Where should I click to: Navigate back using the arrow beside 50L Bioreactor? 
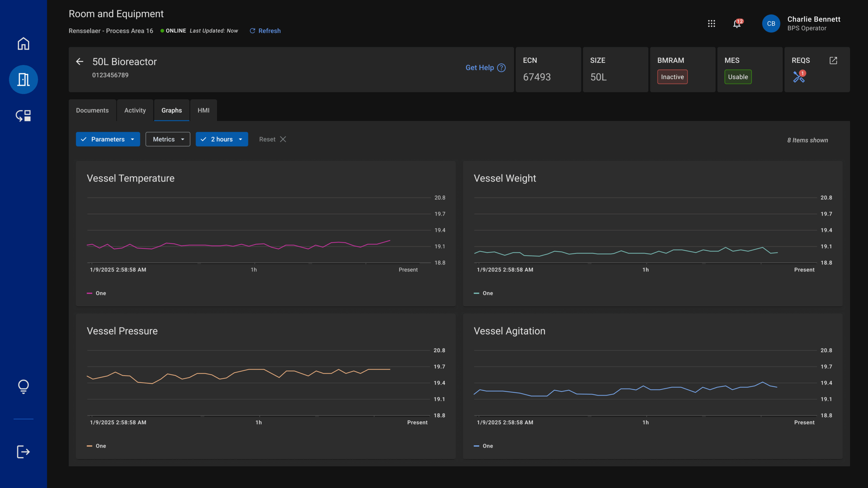coord(79,61)
